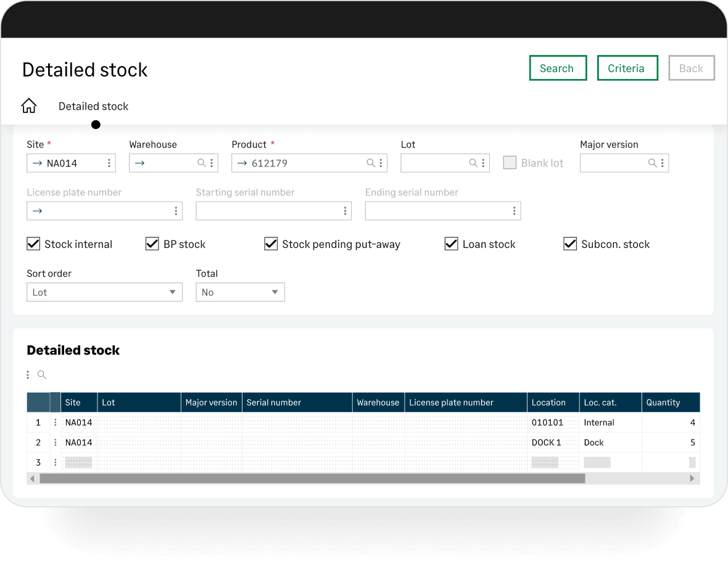The image size is (728, 579).
Task: Open Warehouse lookup magnifier
Action: click(202, 163)
